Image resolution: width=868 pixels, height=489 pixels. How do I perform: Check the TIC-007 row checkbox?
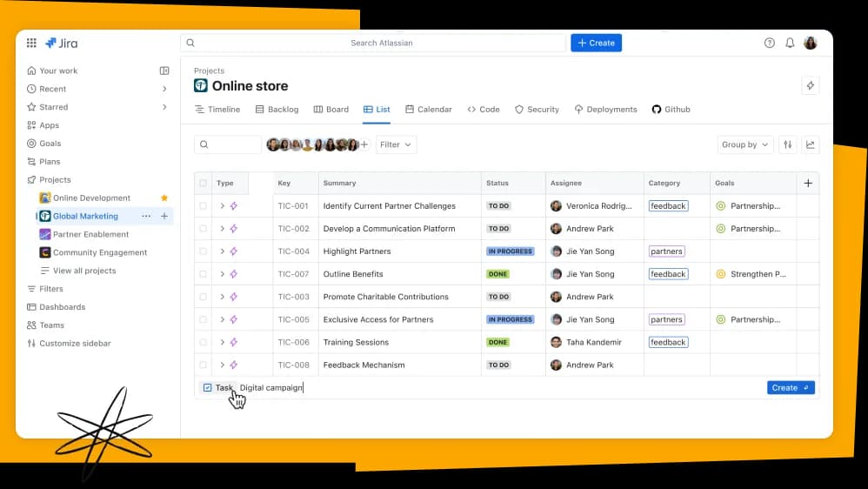click(204, 273)
